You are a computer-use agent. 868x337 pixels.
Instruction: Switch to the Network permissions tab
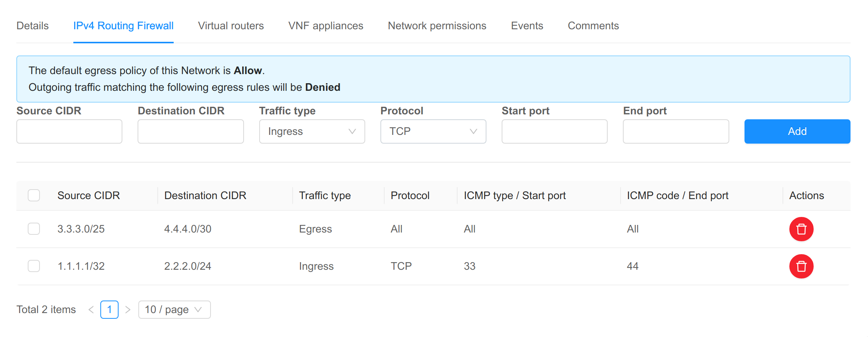click(437, 25)
